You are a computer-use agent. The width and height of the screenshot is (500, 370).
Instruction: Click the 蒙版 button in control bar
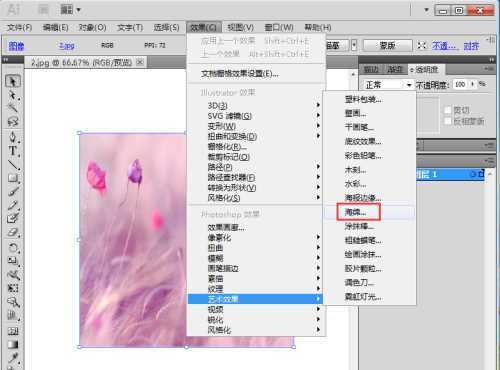[387, 45]
